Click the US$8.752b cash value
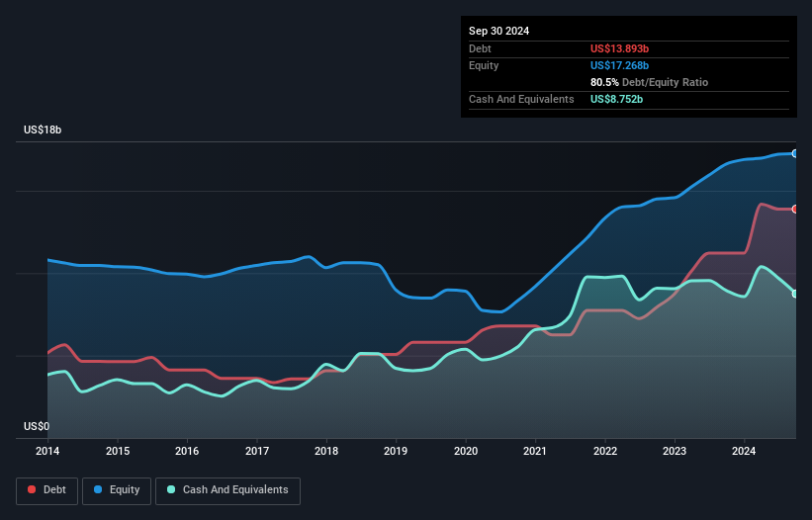The height and width of the screenshot is (520, 812). (x=616, y=99)
